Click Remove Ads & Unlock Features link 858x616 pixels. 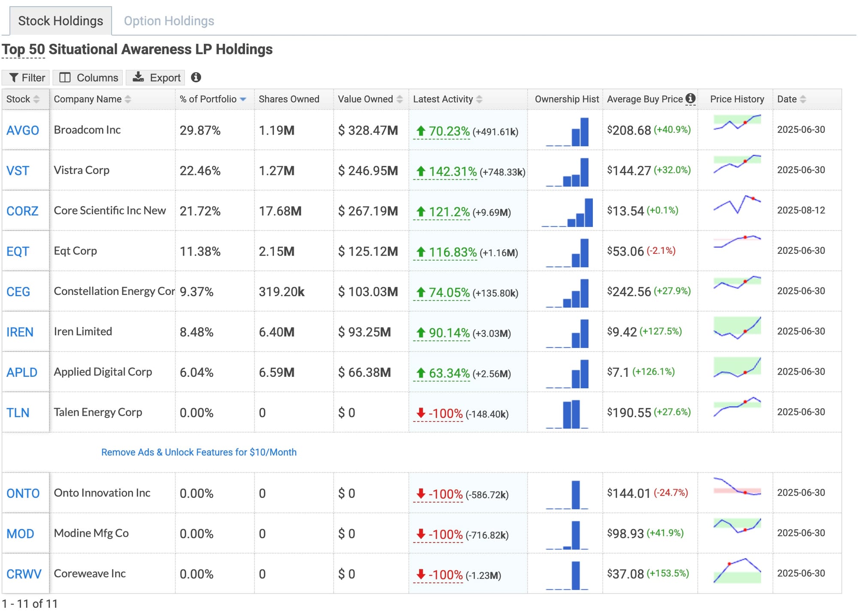click(199, 452)
